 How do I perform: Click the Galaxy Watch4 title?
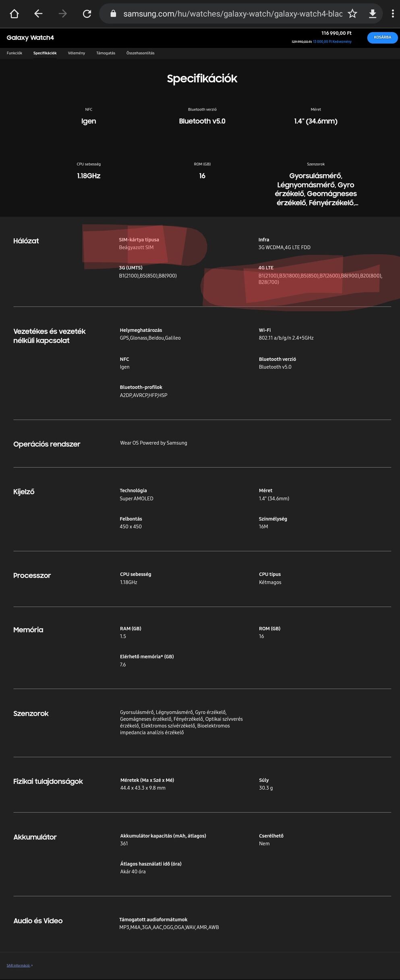[x=30, y=38]
